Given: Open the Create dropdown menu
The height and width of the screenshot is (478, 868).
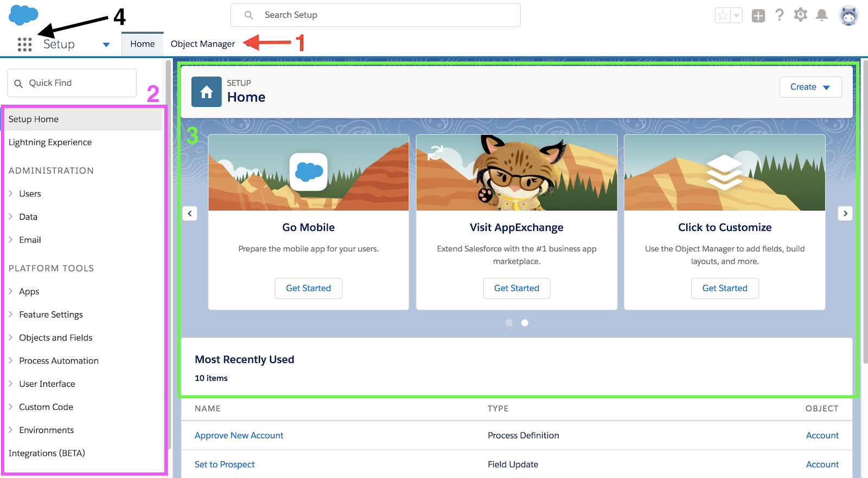Looking at the screenshot, I should (810, 87).
